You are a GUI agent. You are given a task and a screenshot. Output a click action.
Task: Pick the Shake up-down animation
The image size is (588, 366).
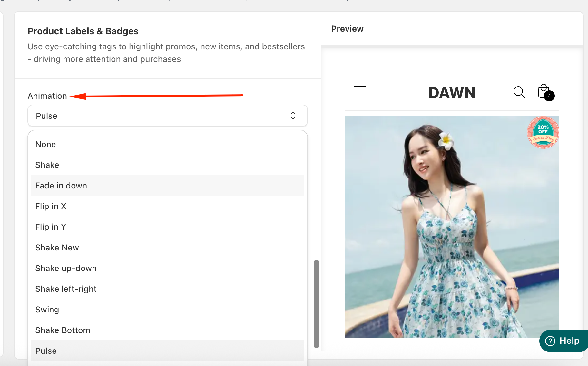[168, 268]
